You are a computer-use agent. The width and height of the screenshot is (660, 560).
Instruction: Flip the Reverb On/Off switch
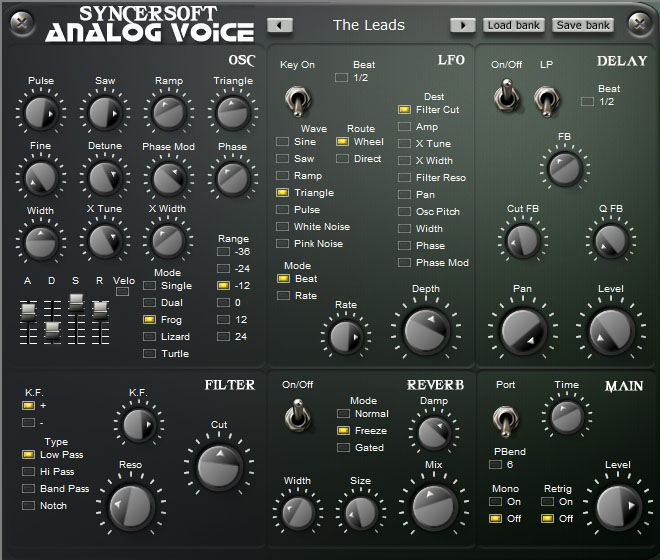point(298,417)
